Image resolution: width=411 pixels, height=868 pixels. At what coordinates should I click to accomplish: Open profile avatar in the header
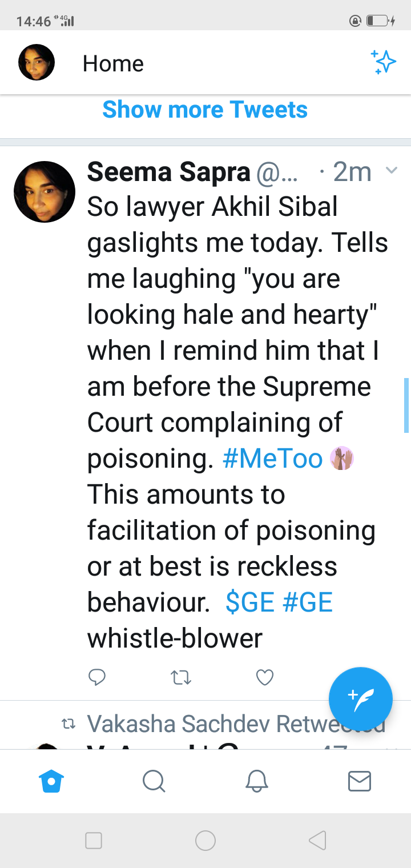click(x=37, y=62)
